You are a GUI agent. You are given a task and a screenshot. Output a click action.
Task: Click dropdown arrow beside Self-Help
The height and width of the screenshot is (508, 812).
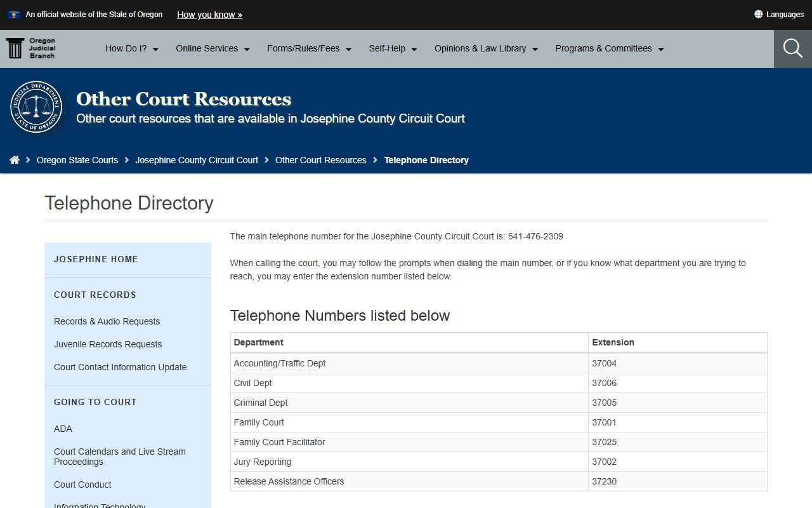[x=414, y=49]
